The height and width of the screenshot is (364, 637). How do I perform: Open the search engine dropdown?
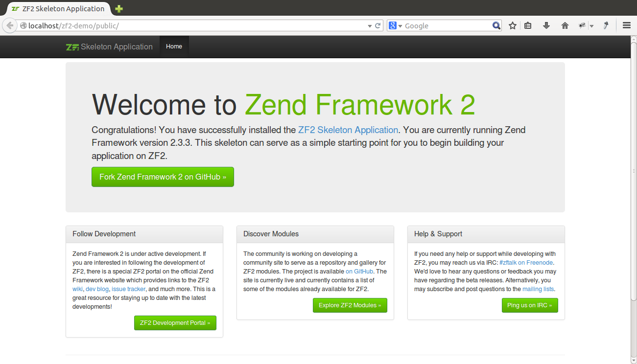pos(401,25)
